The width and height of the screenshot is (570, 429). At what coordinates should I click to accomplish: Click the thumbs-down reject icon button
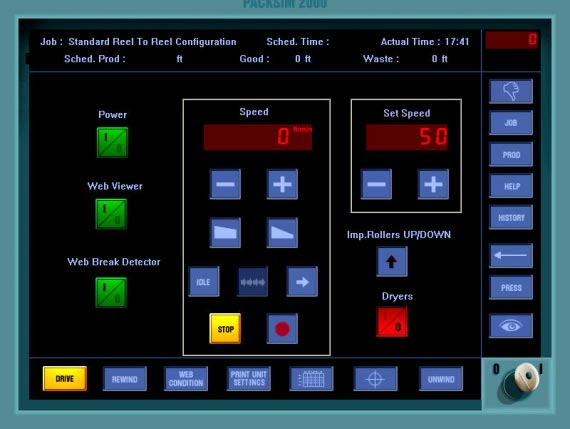click(x=511, y=91)
